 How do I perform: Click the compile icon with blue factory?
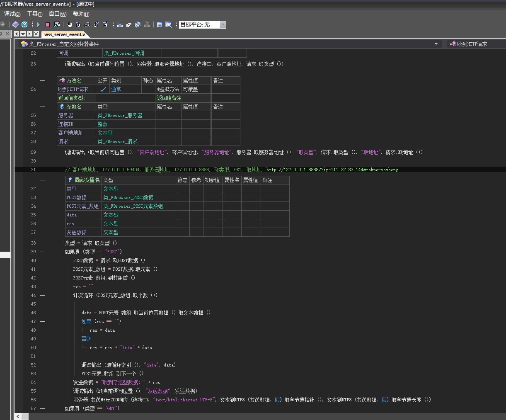pyautogui.click(x=120, y=24)
